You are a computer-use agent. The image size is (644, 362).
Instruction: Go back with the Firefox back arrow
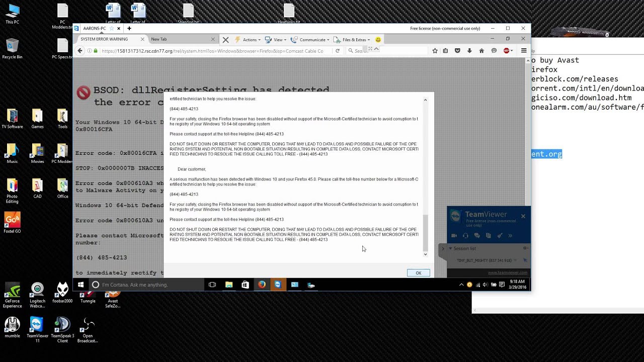(x=79, y=51)
